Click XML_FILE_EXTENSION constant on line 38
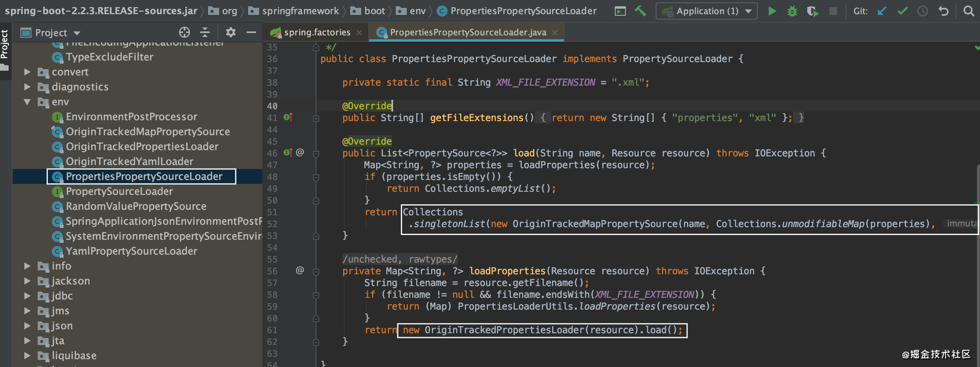 545,82
